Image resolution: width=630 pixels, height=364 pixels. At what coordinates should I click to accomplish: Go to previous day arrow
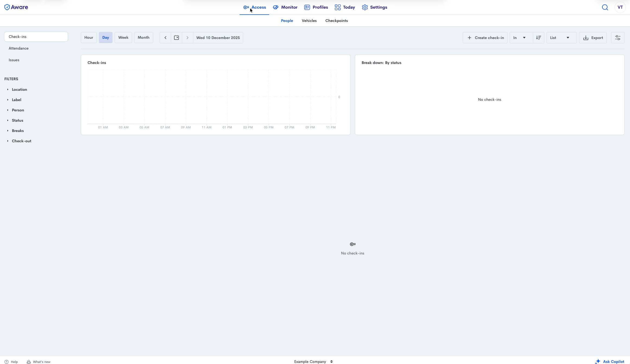(165, 38)
